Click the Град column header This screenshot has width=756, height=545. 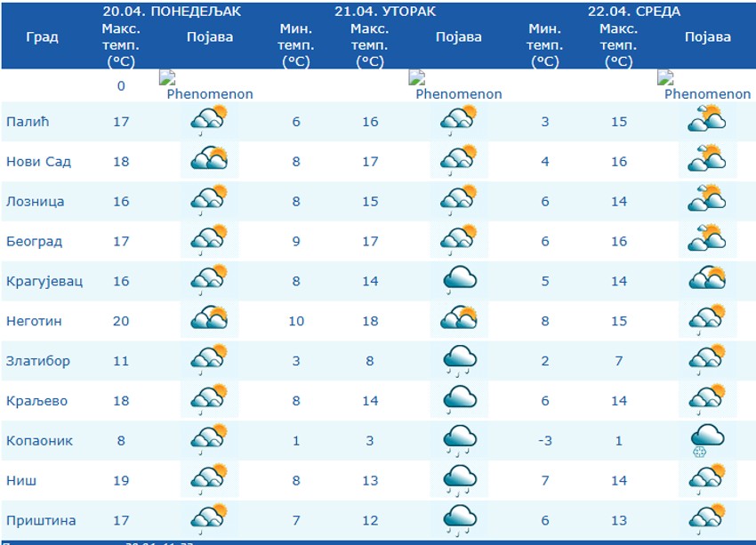coord(43,37)
